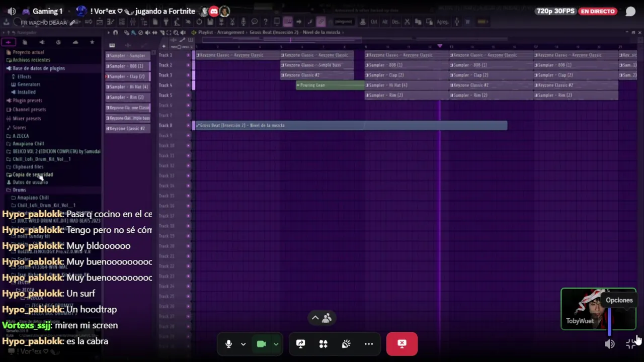Select Keyzone Classic - Simple Bass clip on Track 2
Screen dimensions: 644x362
pyautogui.click(x=317, y=65)
